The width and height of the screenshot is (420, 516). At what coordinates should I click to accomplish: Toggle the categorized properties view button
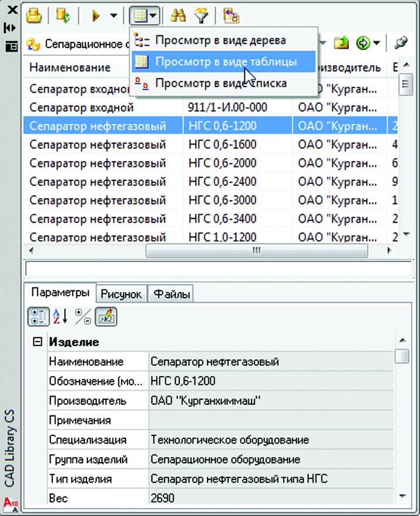(39, 317)
